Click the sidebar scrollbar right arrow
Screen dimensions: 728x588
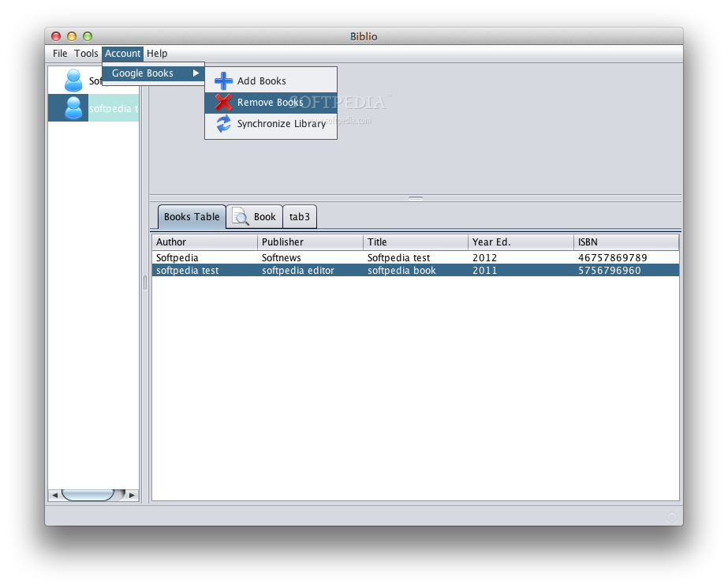click(132, 495)
